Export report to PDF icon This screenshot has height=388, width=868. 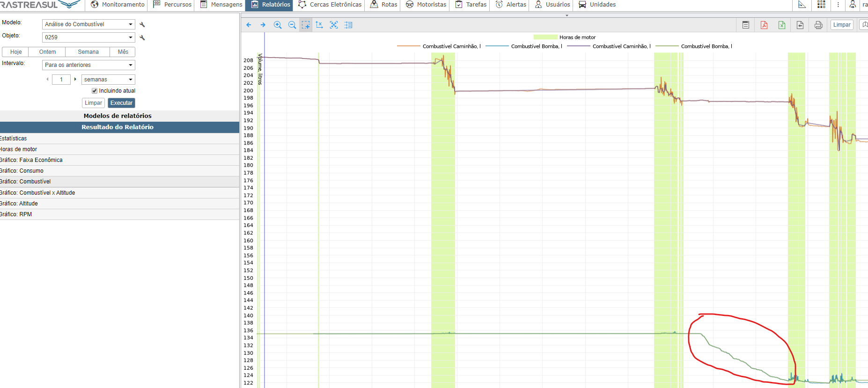(x=764, y=25)
